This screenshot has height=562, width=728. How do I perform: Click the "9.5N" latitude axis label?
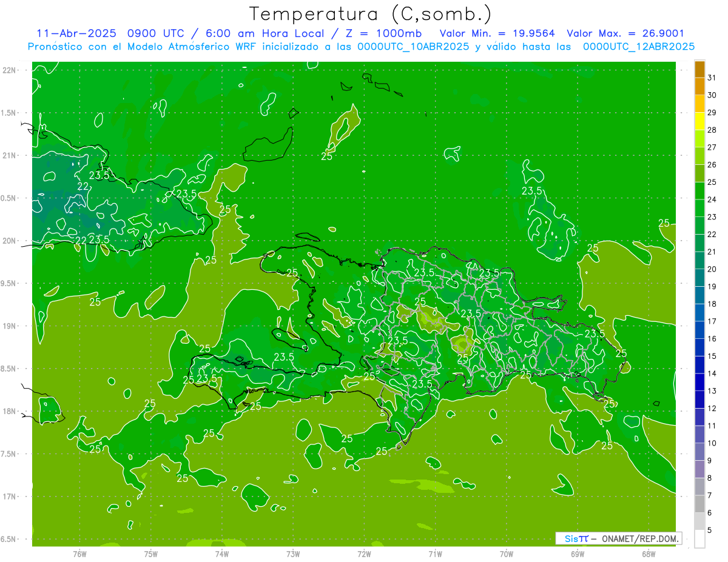click(9, 284)
